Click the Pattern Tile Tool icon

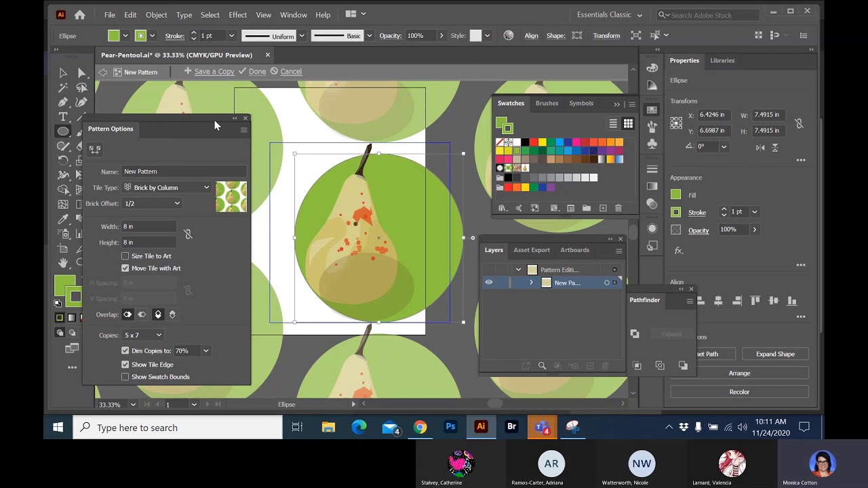pos(95,150)
